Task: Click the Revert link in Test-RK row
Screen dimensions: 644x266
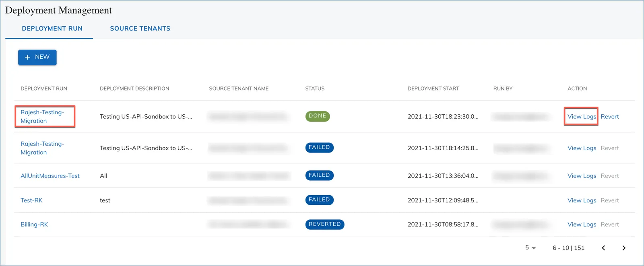Action: [610, 200]
